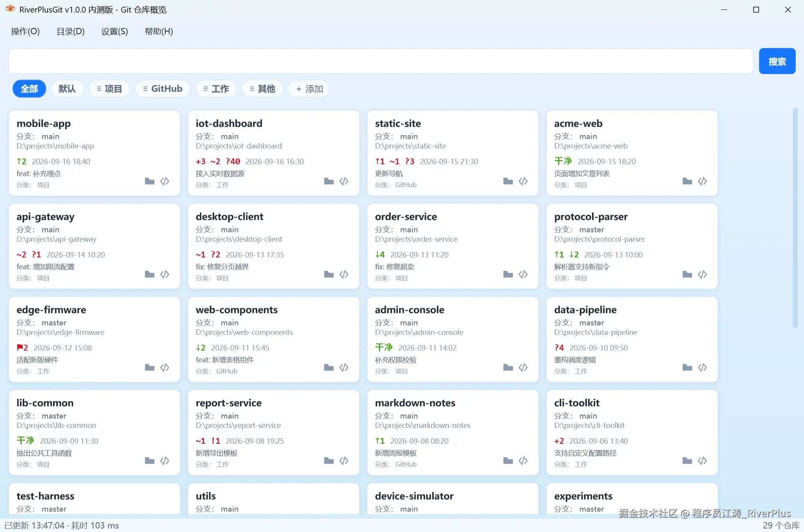Open folder icon on acme-web card
The image size is (804, 532).
tap(687, 181)
